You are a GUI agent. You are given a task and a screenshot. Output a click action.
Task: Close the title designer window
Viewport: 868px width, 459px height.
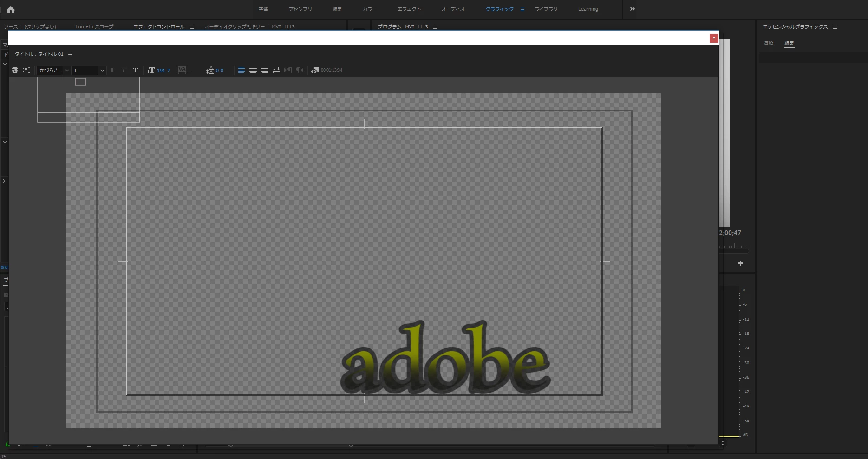point(714,38)
